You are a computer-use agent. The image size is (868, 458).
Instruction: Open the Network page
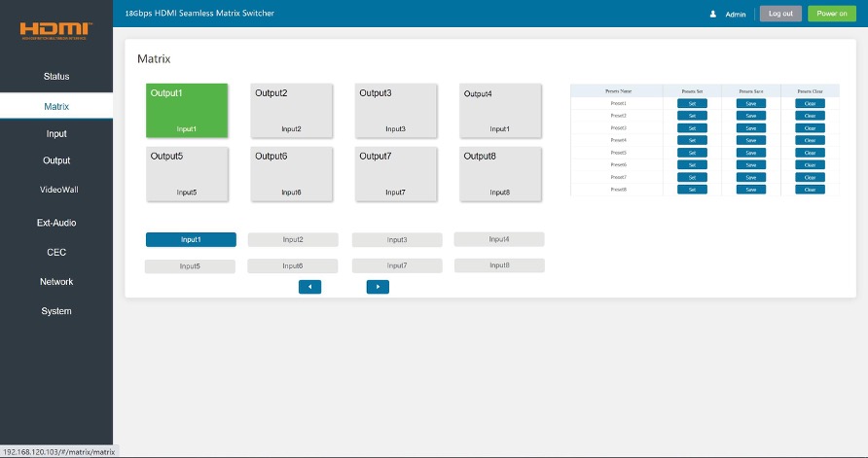[56, 282]
